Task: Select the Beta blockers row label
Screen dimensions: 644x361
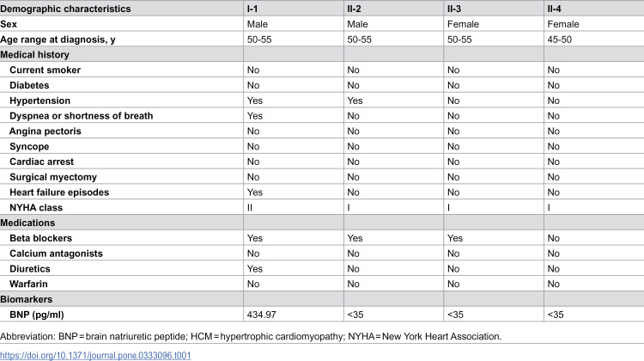Action: [40, 238]
